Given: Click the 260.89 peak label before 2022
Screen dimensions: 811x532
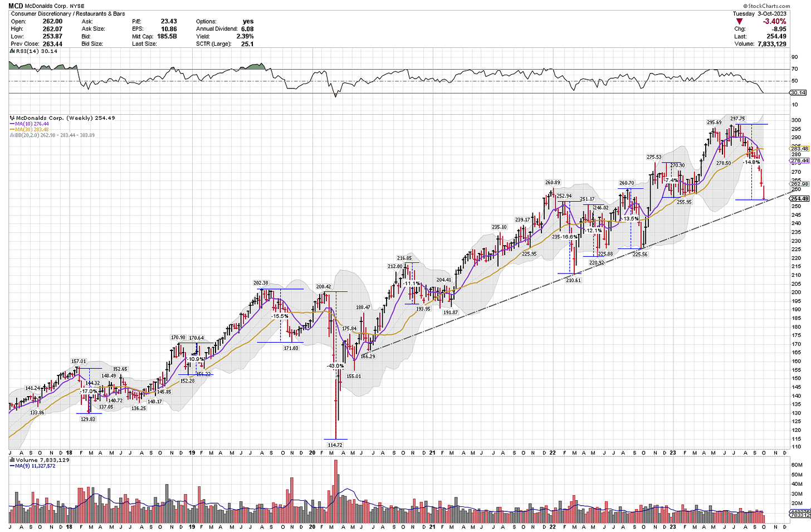Looking at the screenshot, I should click(553, 183).
